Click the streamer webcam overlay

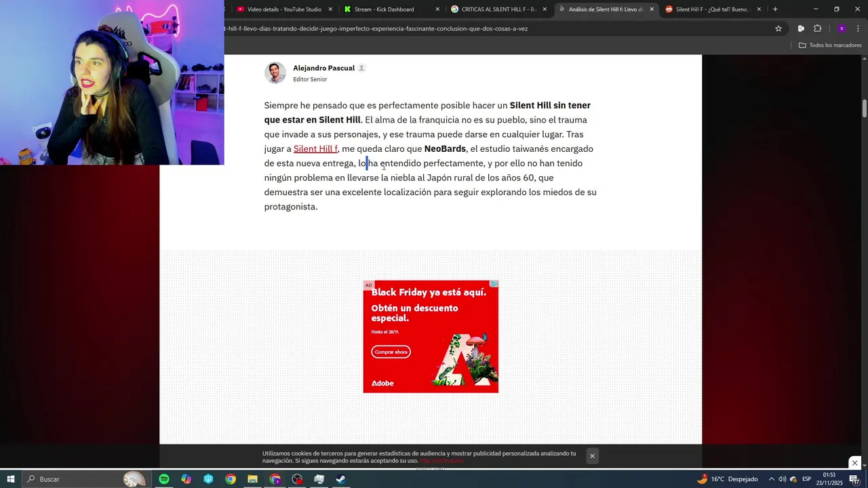tap(112, 82)
